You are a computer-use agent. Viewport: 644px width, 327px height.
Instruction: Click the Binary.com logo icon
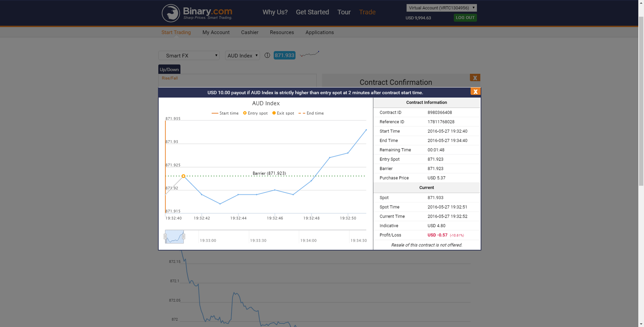point(171,13)
